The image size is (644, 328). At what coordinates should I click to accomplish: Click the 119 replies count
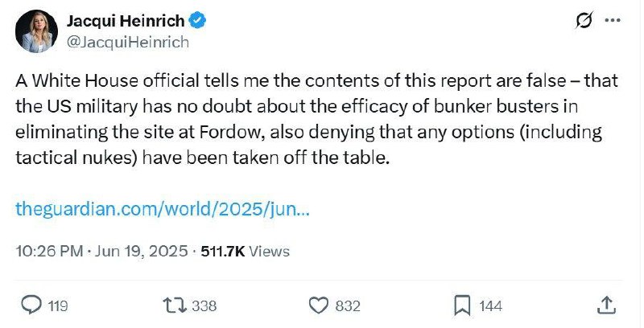point(57,305)
